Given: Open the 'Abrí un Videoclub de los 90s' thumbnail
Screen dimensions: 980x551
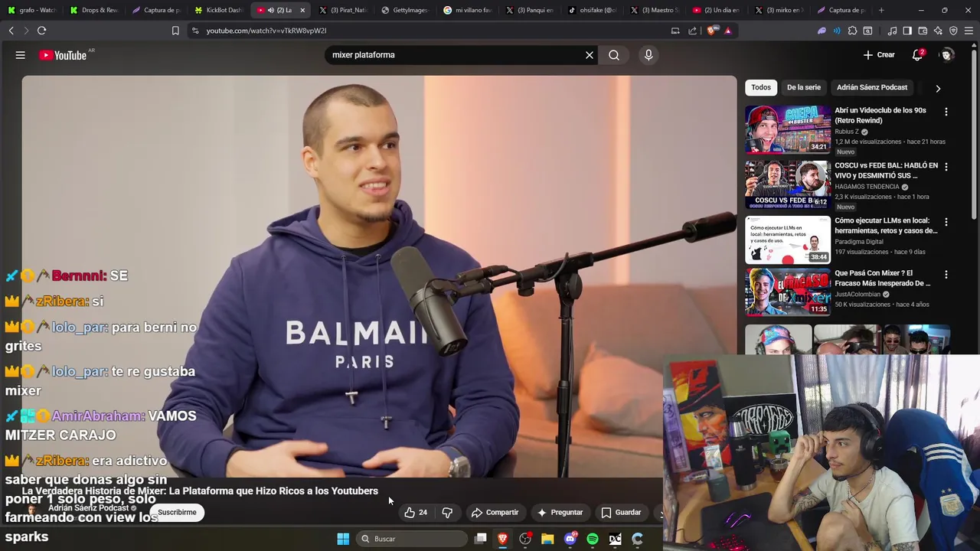Looking at the screenshot, I should pyautogui.click(x=788, y=129).
